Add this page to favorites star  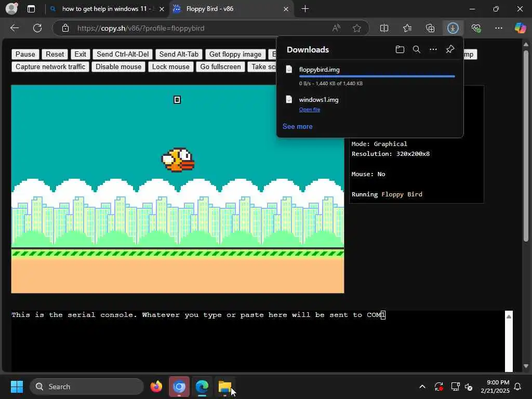pyautogui.click(x=356, y=28)
